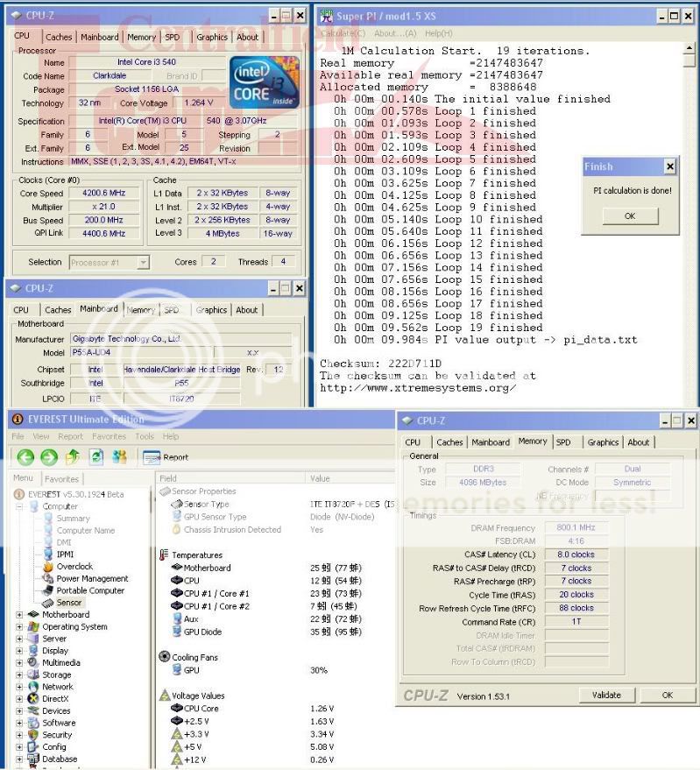The height and width of the screenshot is (770, 700).
Task: Open EVEREST Tools menu
Action: pyautogui.click(x=145, y=436)
